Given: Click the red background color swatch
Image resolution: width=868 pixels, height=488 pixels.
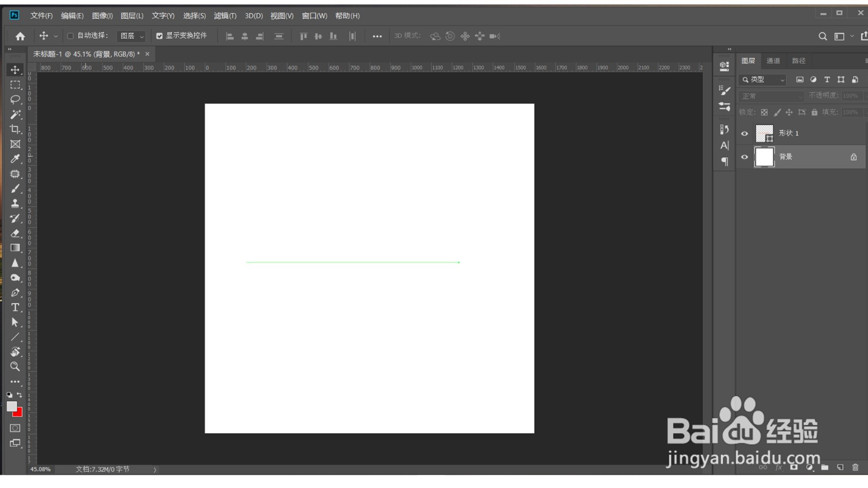Looking at the screenshot, I should pyautogui.click(x=19, y=414).
